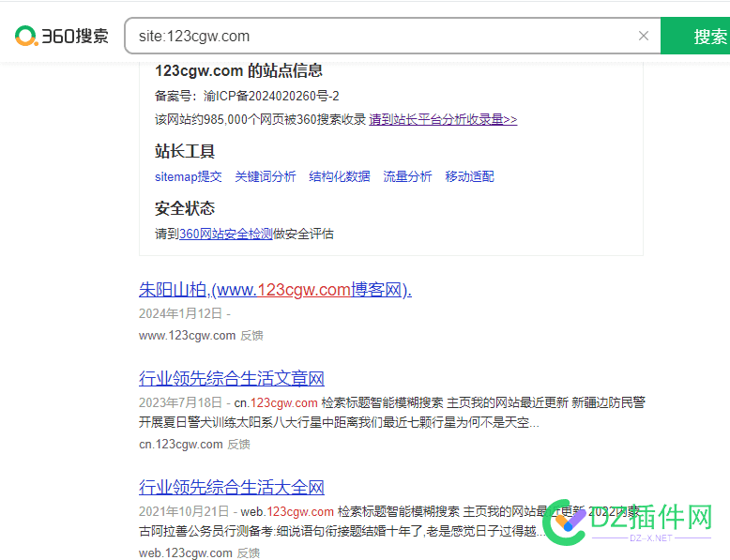The height and width of the screenshot is (560, 730).
Task: Click the 360搜索 logo
Action: point(61,36)
